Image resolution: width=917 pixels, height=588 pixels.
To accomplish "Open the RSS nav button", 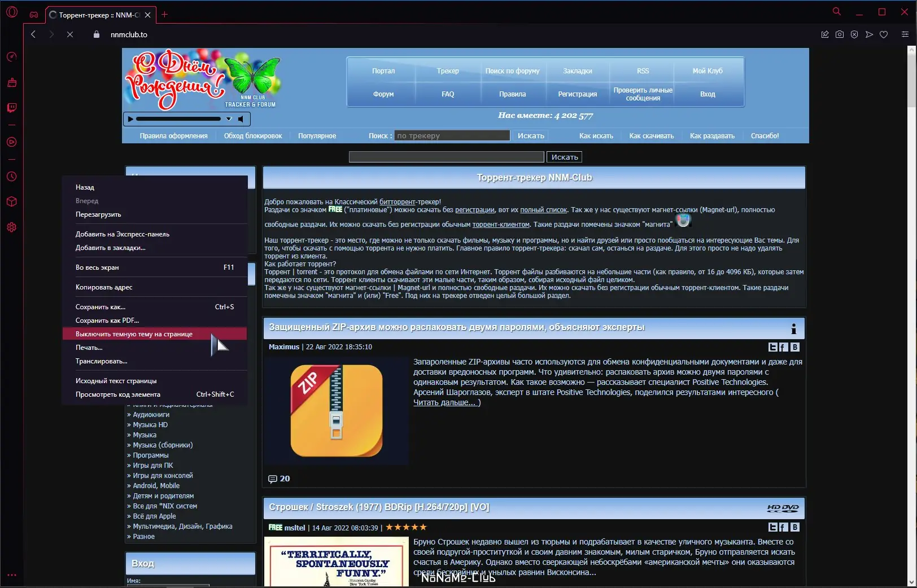I will pos(643,71).
